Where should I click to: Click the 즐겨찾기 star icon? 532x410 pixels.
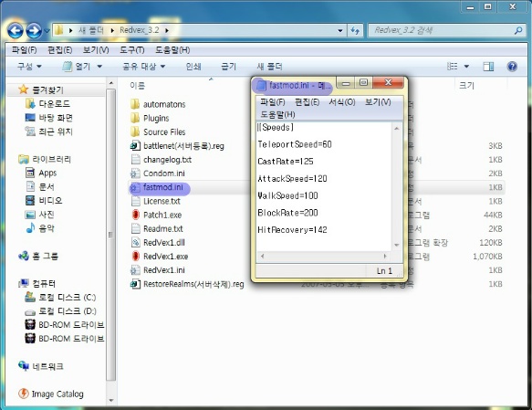pos(24,89)
